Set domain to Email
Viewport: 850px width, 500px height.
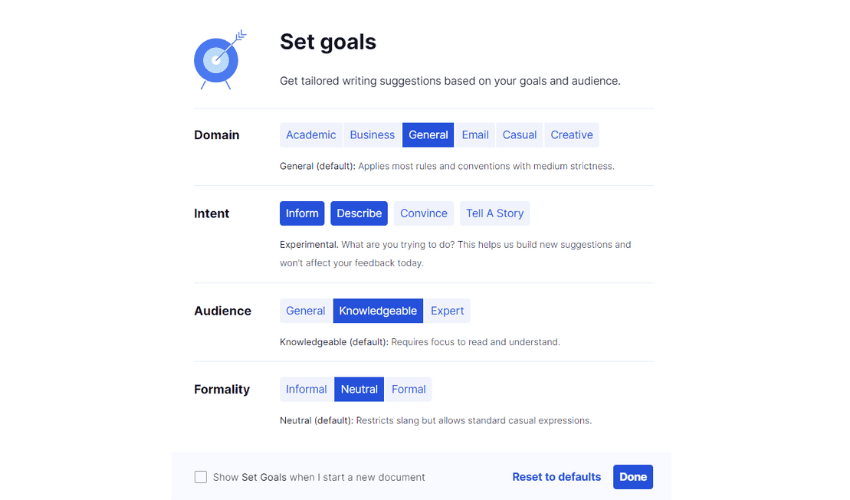pos(475,135)
